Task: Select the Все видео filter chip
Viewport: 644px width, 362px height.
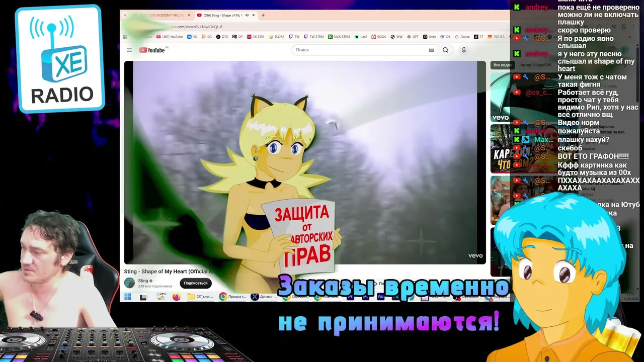Action: tap(502, 65)
